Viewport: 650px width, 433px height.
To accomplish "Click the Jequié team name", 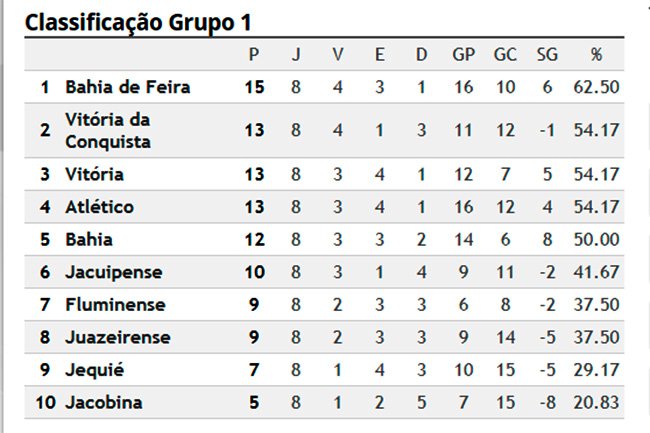I will pyautogui.click(x=95, y=370).
